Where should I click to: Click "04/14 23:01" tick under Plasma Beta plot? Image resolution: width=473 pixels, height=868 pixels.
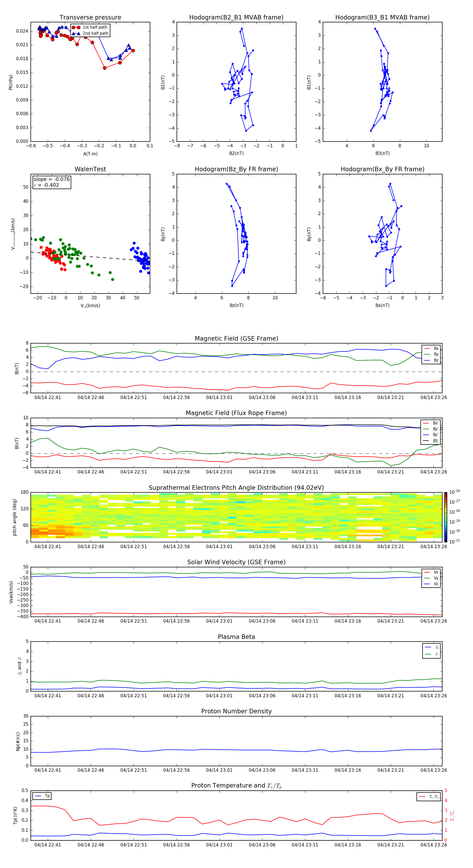point(219,695)
